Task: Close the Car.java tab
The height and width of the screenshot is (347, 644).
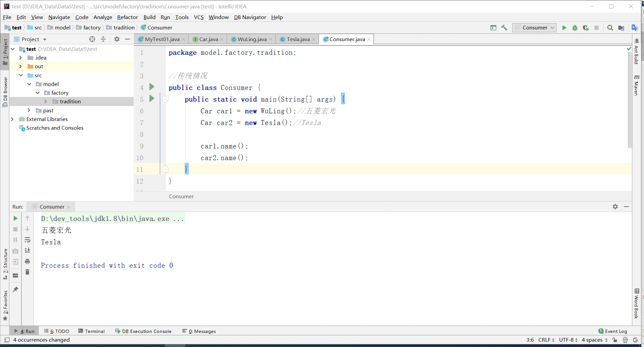Action: pos(222,39)
